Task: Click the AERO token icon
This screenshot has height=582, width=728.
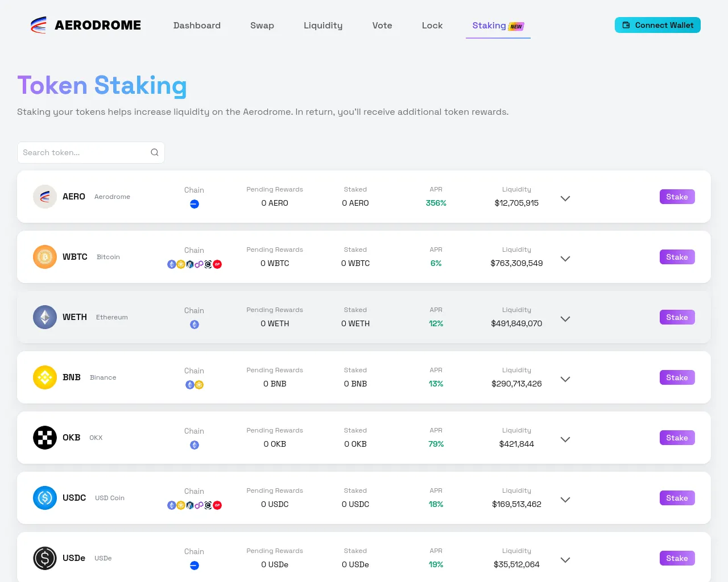Action: 45,197
